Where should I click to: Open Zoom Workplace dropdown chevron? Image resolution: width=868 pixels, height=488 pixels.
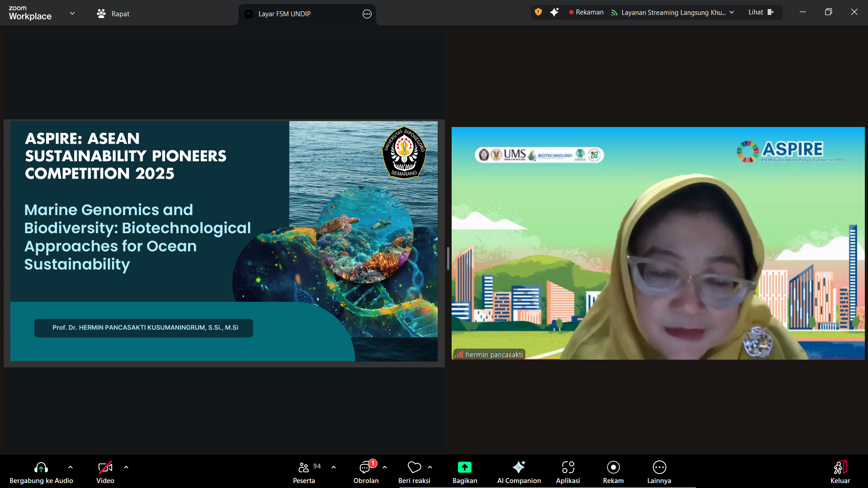coord(72,13)
